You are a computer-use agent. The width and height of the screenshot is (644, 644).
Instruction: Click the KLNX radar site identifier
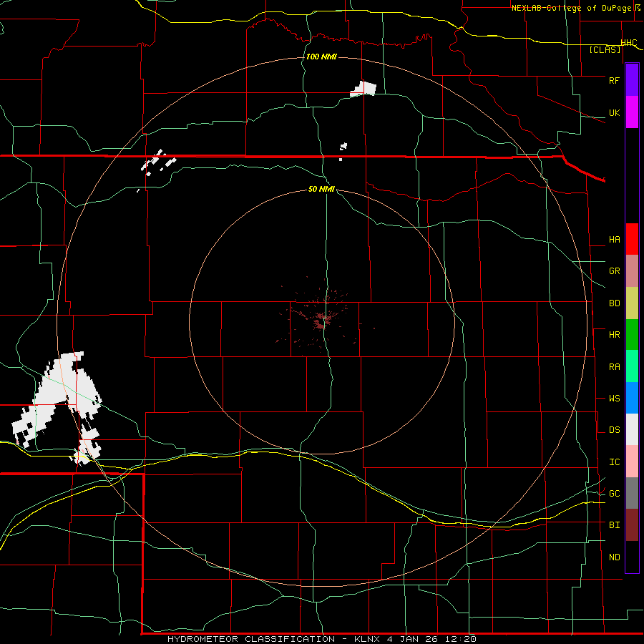click(367, 639)
